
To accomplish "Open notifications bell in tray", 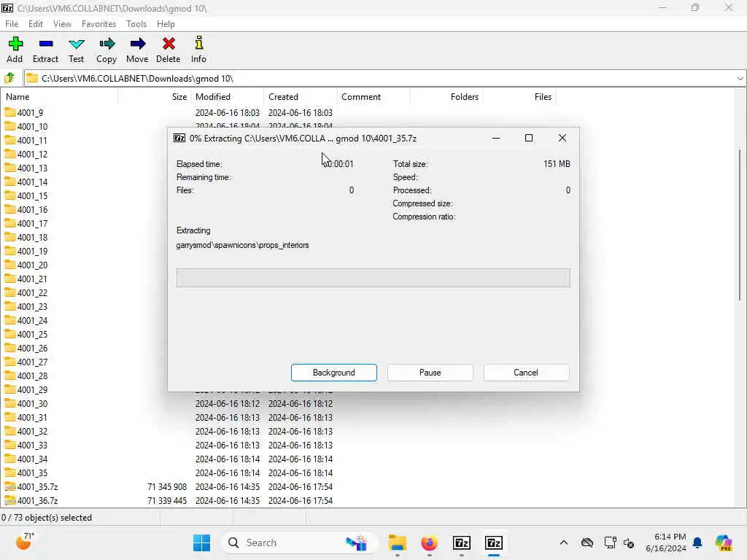I will 697,542.
